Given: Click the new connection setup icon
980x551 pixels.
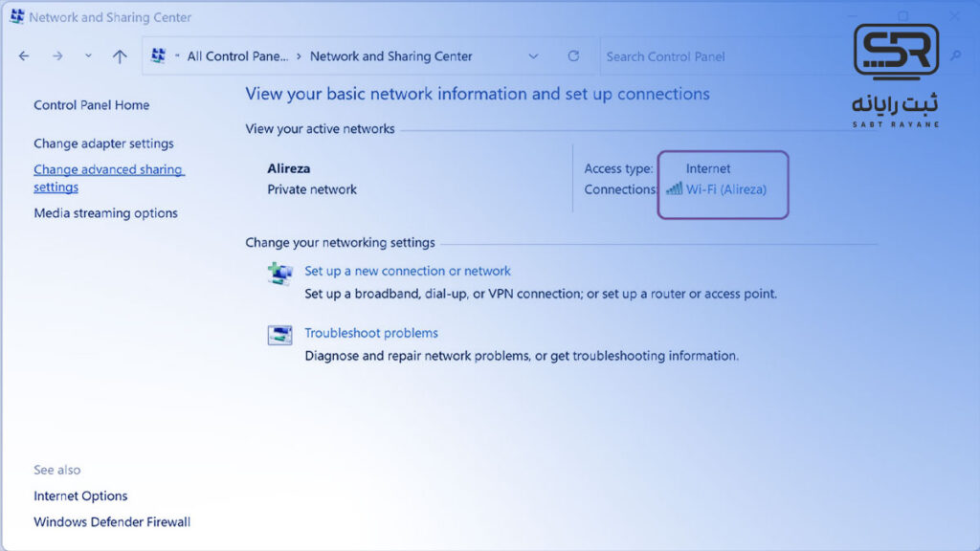Looking at the screenshot, I should 279,274.
